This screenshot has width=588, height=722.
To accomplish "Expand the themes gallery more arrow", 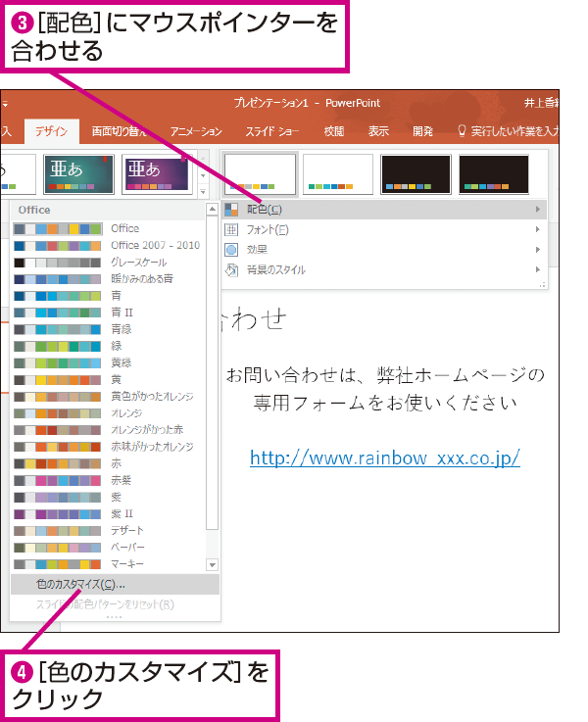I will click(203, 190).
